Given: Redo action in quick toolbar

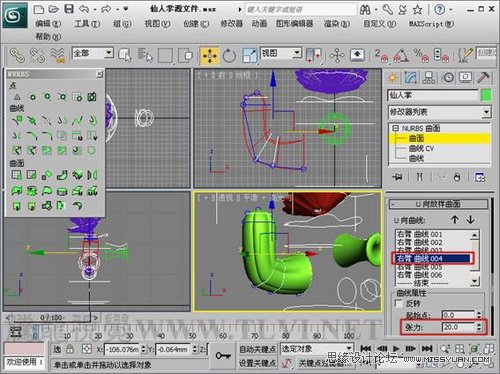Looking at the screenshot, I should [106, 9].
